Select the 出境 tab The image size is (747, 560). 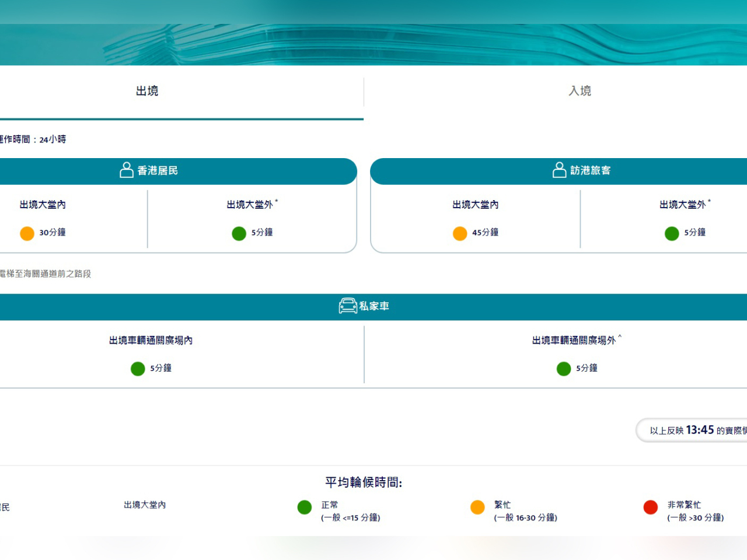147,91
